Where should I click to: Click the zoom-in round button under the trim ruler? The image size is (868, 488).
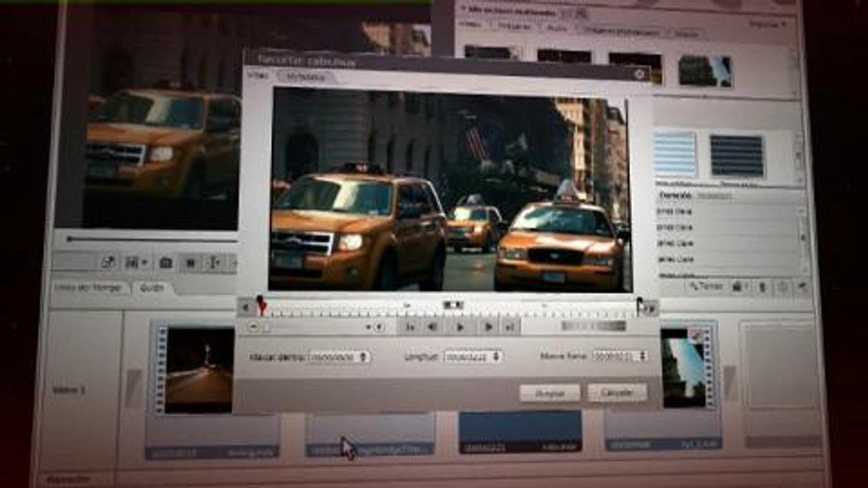379,327
